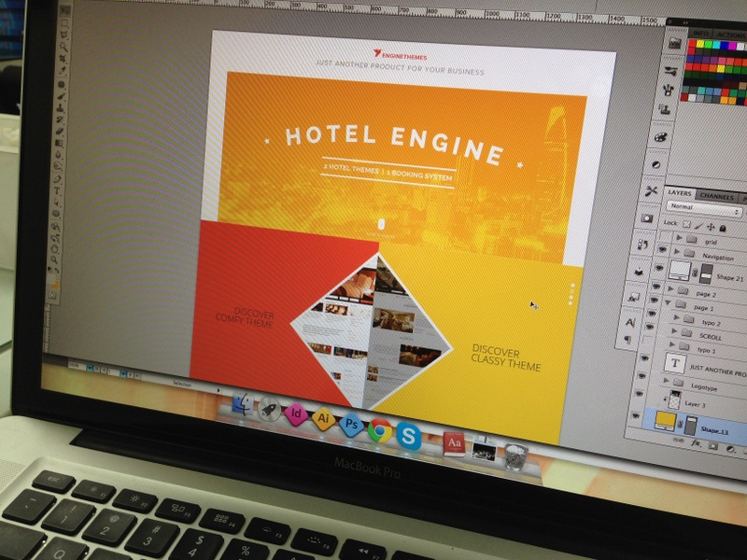This screenshot has height=560, width=747.
Task: Open Trash in the dock
Action: pos(516,457)
